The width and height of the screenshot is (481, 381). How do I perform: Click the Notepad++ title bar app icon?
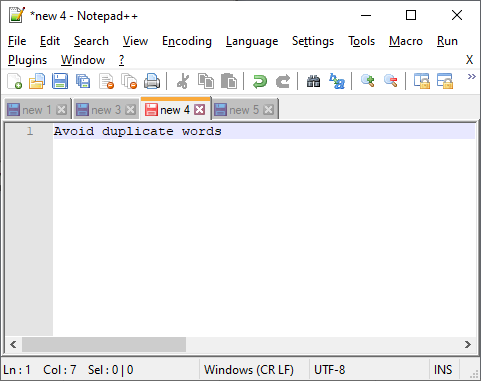pyautogui.click(x=17, y=15)
